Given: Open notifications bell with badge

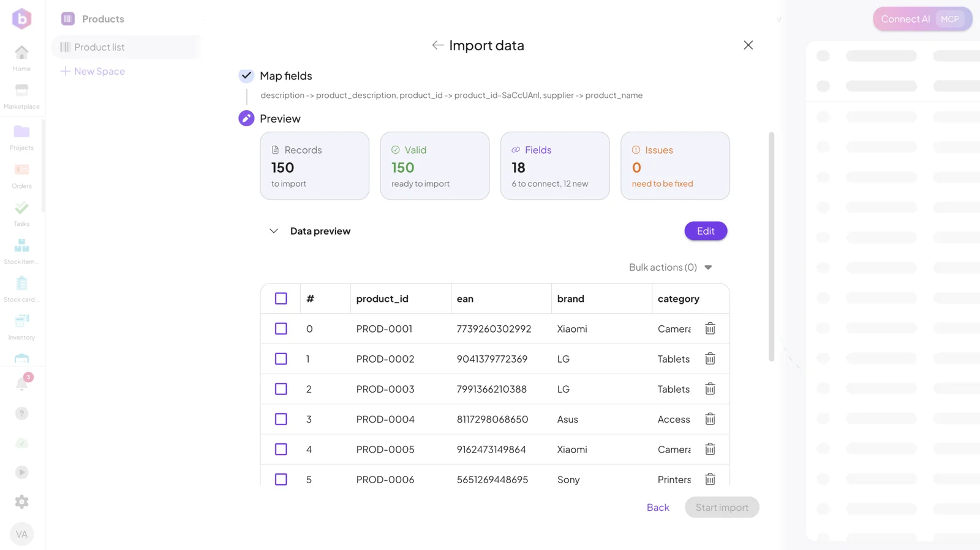Looking at the screenshot, I should pos(22,383).
